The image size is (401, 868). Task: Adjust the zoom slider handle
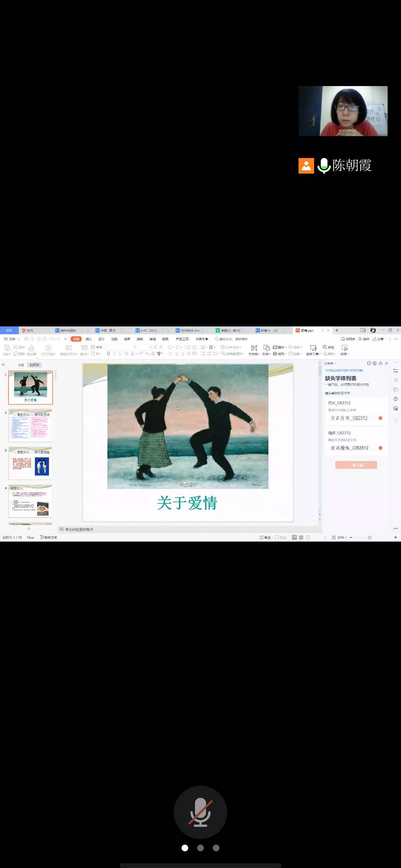(369, 537)
